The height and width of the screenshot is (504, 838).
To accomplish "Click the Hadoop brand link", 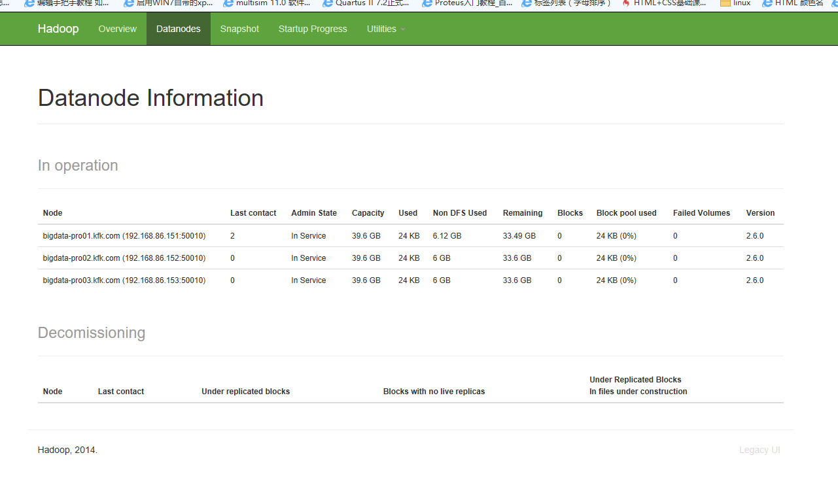I will click(x=58, y=29).
